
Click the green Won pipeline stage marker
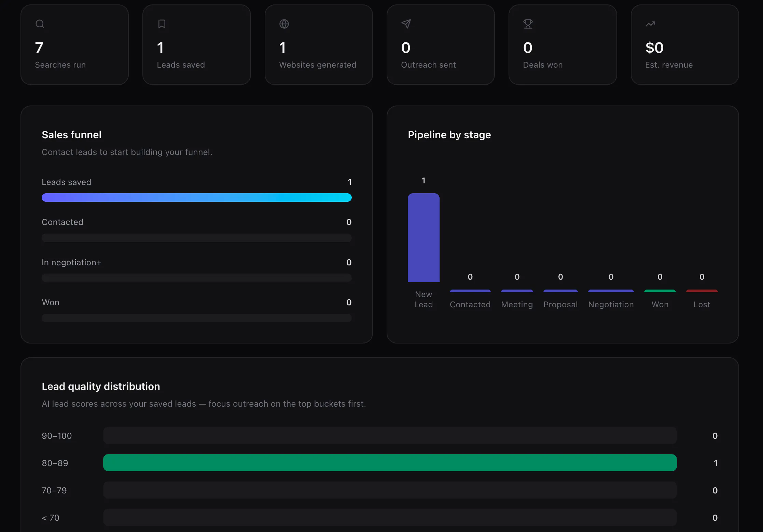660,291
